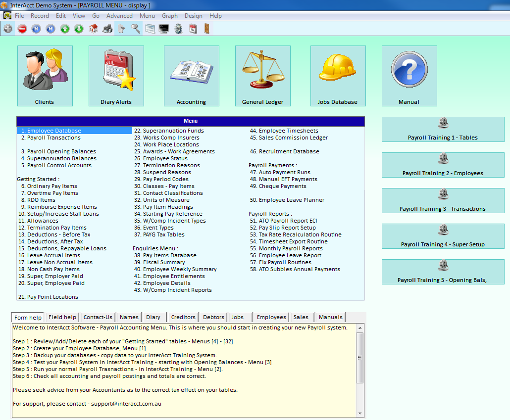Screen dimensions: 510x420
Task: Switch to the Creditors tab
Action: (183, 317)
